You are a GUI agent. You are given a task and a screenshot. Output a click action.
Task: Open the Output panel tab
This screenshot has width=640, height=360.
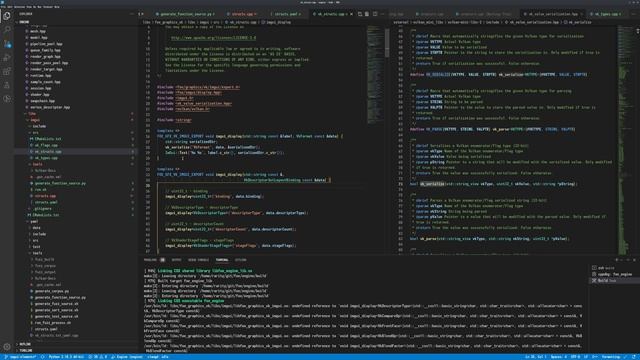click(x=176, y=260)
